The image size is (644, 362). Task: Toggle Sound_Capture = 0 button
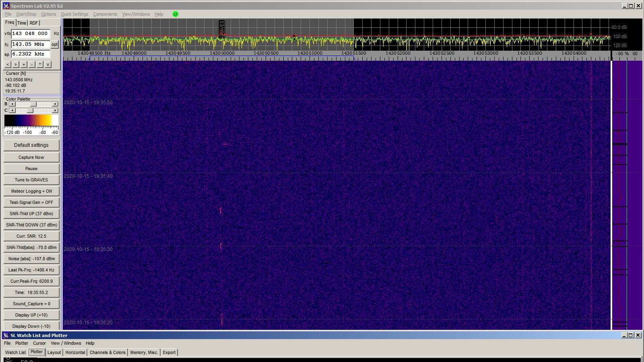click(x=31, y=304)
